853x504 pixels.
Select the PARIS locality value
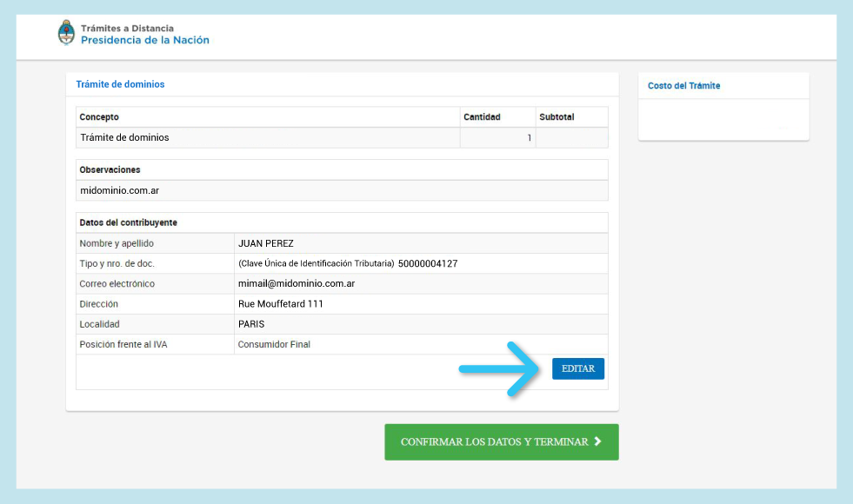pos(251,324)
